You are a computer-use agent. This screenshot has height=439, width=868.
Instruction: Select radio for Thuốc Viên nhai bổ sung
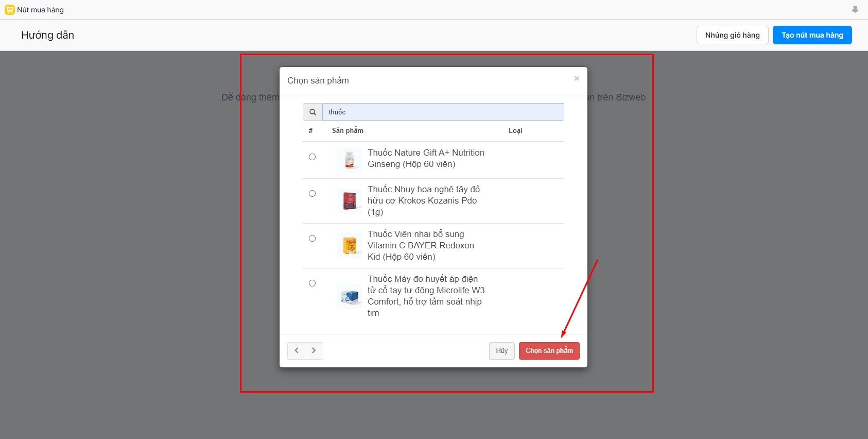312,238
